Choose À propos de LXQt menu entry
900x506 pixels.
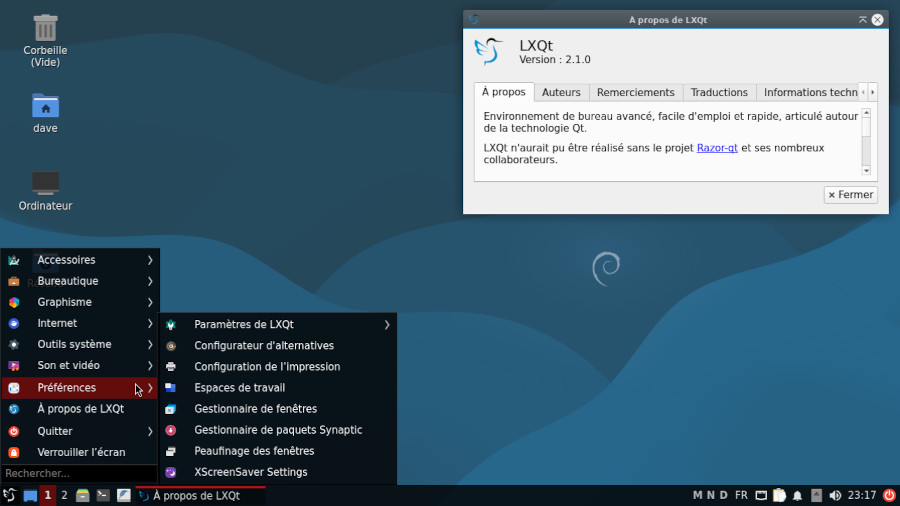tap(80, 409)
